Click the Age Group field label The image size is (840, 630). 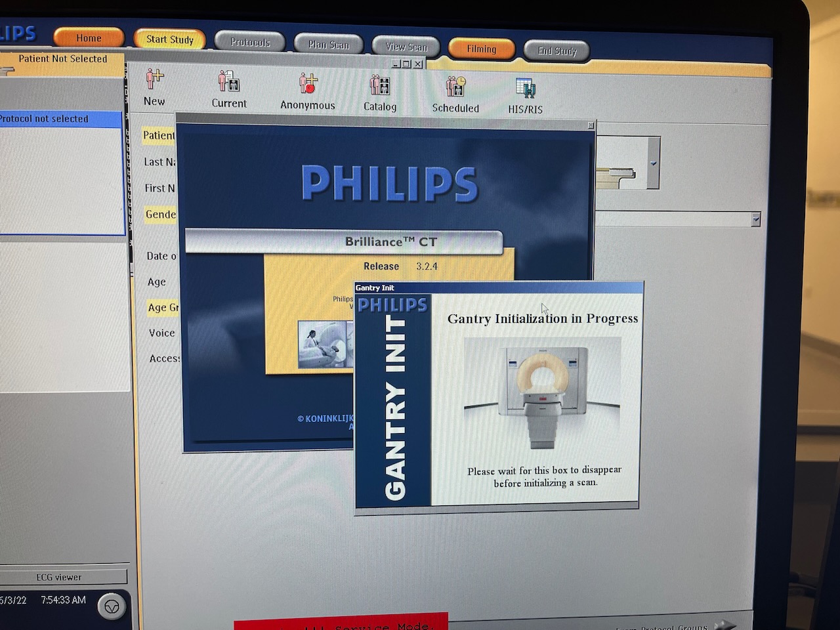tap(163, 307)
